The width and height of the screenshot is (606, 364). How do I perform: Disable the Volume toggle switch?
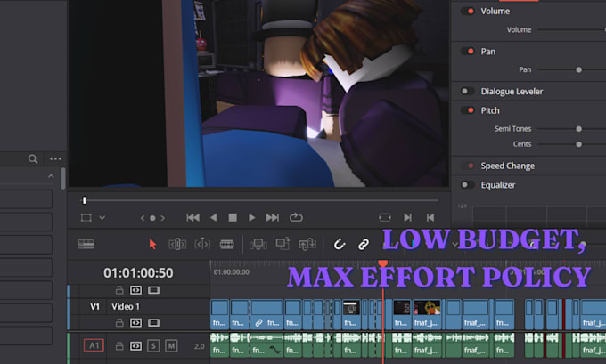click(468, 12)
